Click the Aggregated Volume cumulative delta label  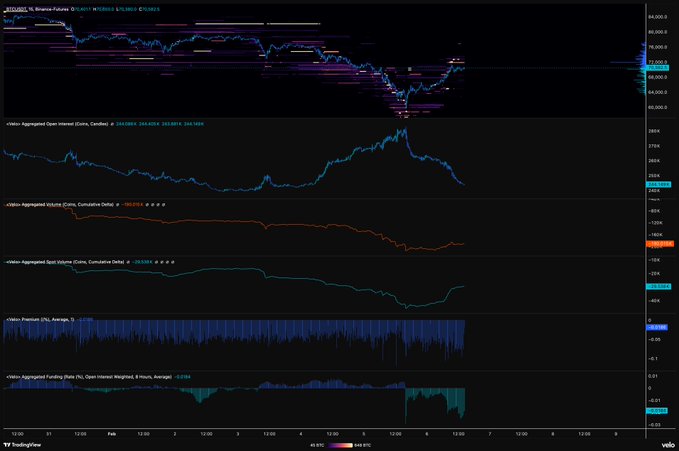click(x=60, y=204)
